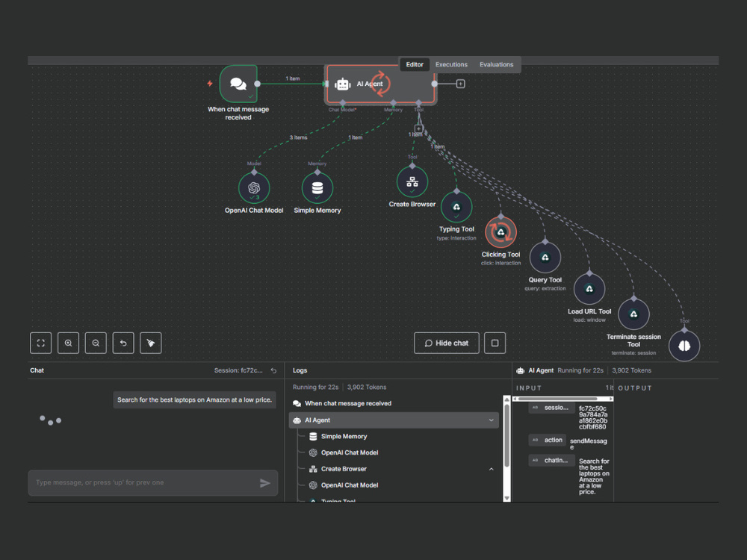Click the 'Session: fc72c...' label
Viewport: 747px width, 560px height.
(x=238, y=370)
